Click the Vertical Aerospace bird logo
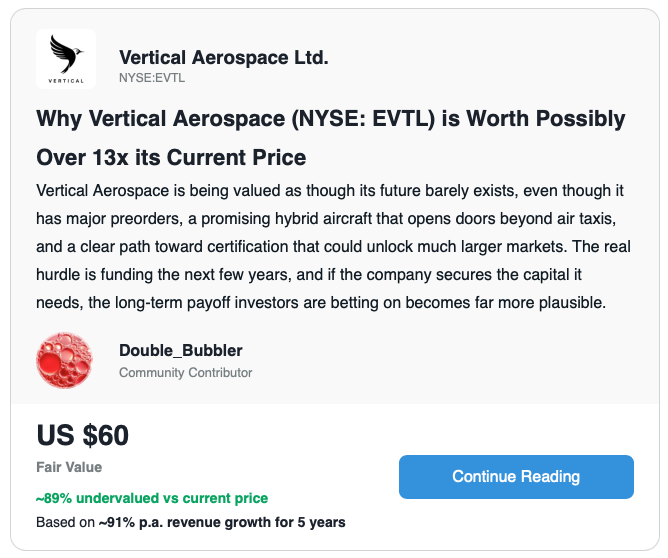 tap(65, 52)
